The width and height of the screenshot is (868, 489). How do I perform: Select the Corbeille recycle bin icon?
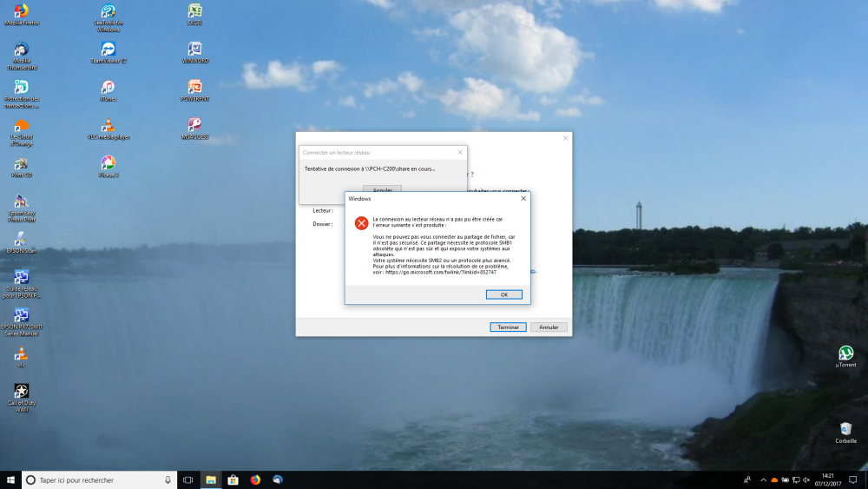[x=845, y=433]
